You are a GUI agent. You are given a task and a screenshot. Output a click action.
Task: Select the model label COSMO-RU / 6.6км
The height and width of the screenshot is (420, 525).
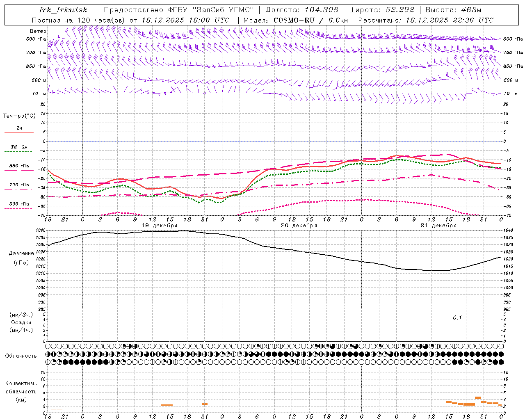[x=311, y=20]
